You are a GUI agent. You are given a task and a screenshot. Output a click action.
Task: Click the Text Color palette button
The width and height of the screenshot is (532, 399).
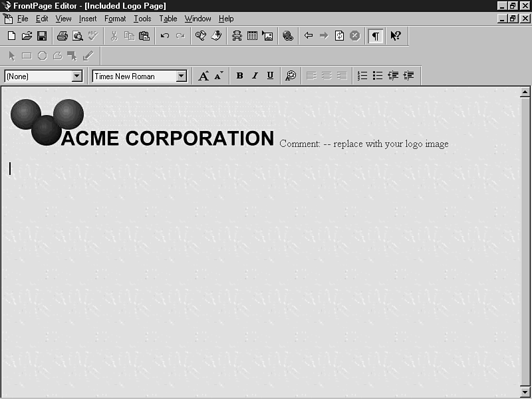[291, 76]
